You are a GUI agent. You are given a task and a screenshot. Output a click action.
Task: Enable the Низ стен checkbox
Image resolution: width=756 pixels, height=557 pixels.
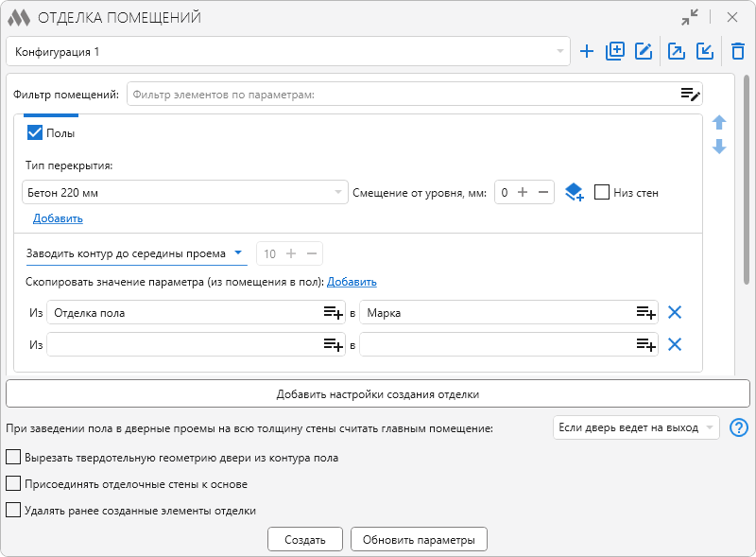(x=602, y=193)
